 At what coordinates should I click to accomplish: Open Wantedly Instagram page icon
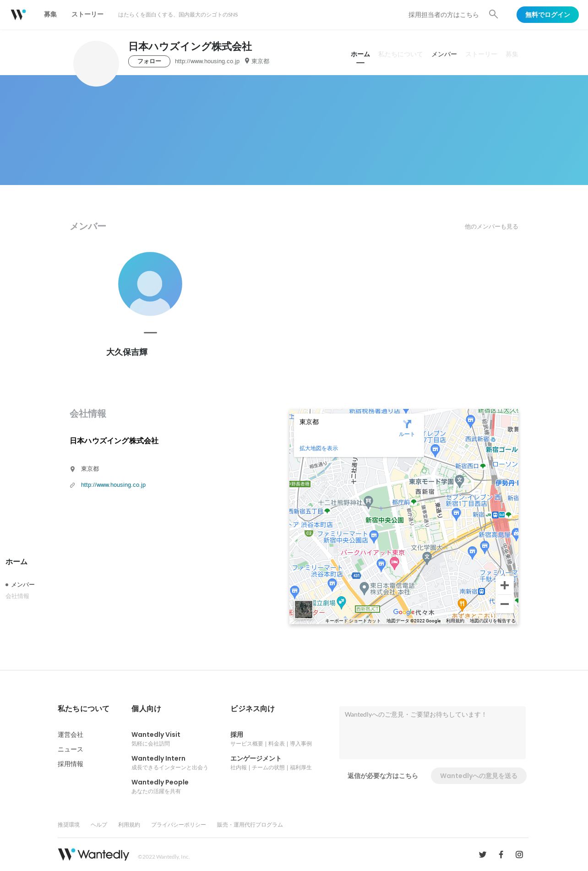(x=519, y=855)
